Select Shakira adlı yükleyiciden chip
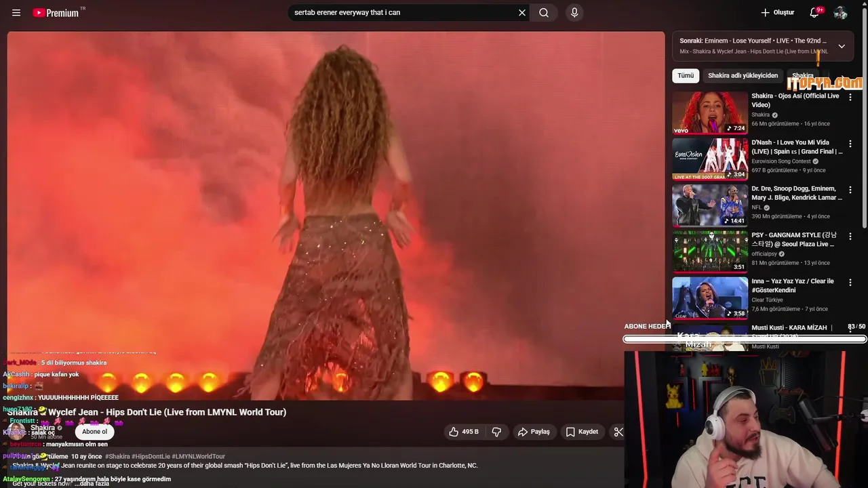This screenshot has width=868, height=488. point(743,76)
